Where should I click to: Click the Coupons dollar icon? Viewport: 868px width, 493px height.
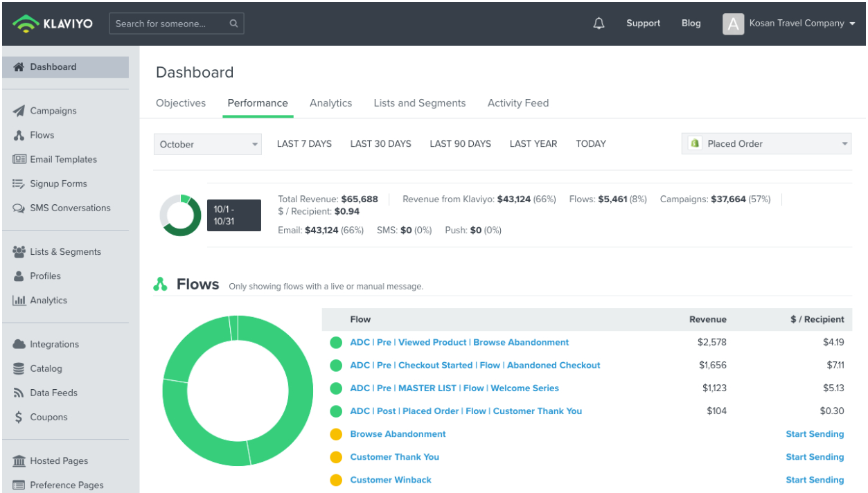click(19, 417)
